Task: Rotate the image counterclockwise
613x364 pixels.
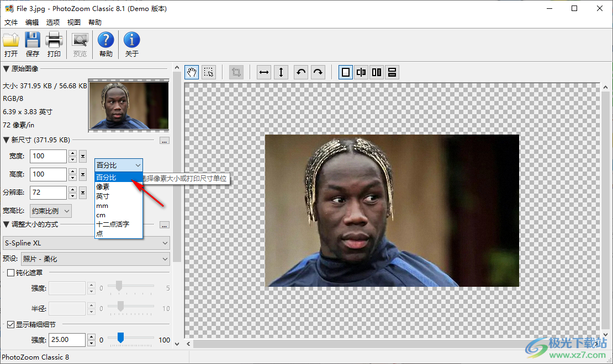Action: click(301, 72)
